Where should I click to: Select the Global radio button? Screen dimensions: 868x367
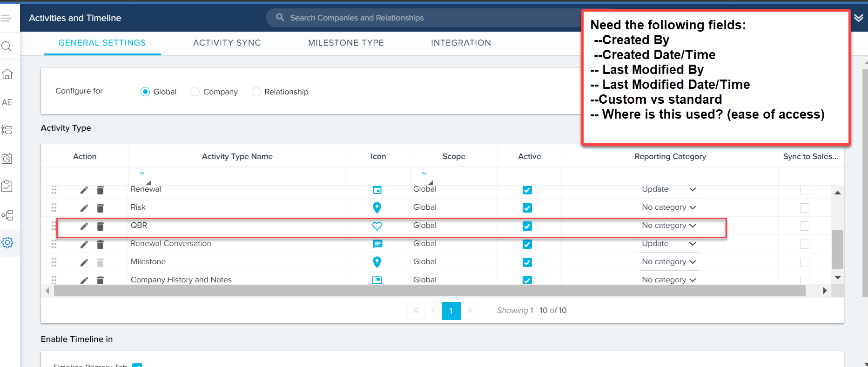[145, 92]
